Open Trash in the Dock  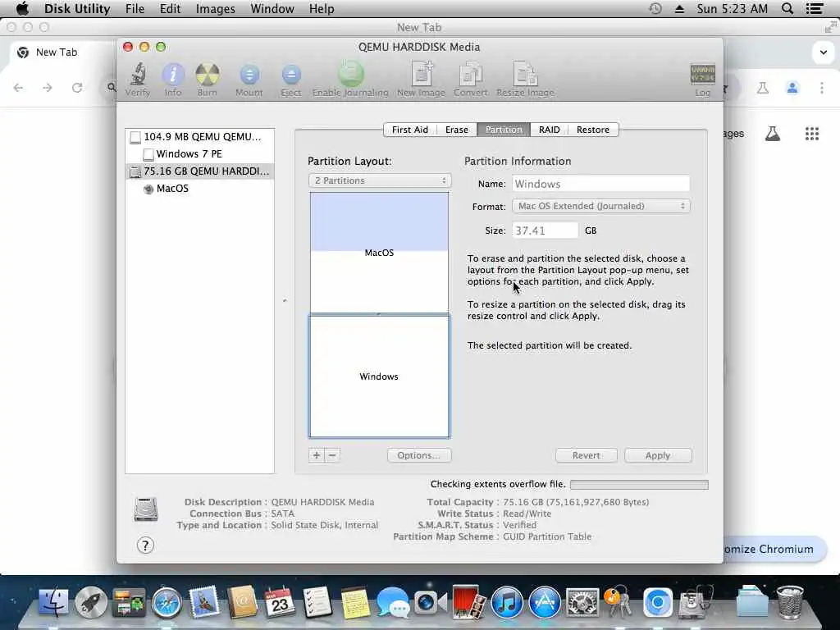(x=790, y=601)
